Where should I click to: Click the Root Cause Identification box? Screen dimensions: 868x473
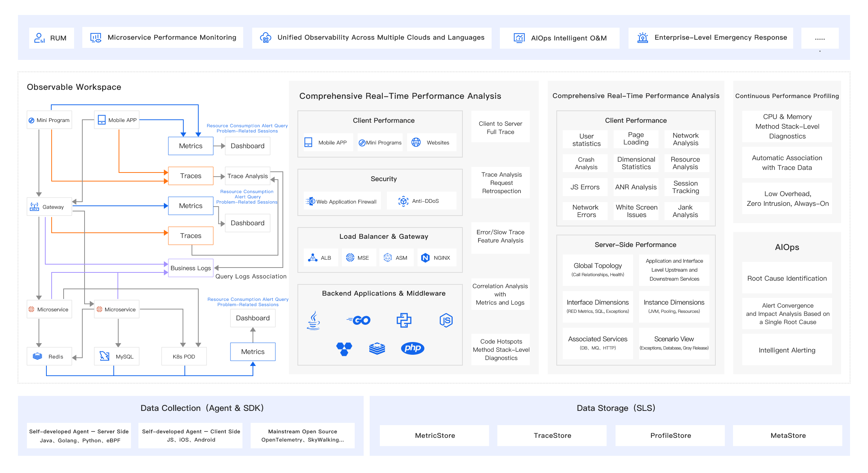(787, 278)
